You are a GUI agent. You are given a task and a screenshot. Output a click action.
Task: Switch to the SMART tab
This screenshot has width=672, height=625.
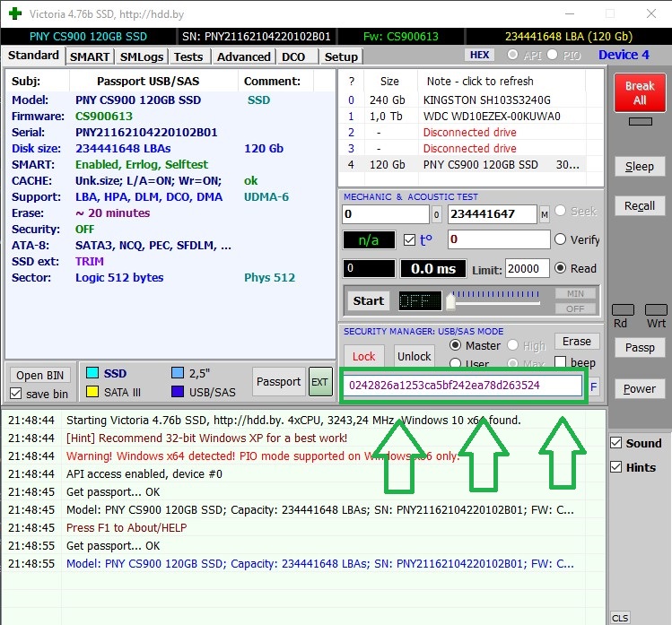click(90, 56)
